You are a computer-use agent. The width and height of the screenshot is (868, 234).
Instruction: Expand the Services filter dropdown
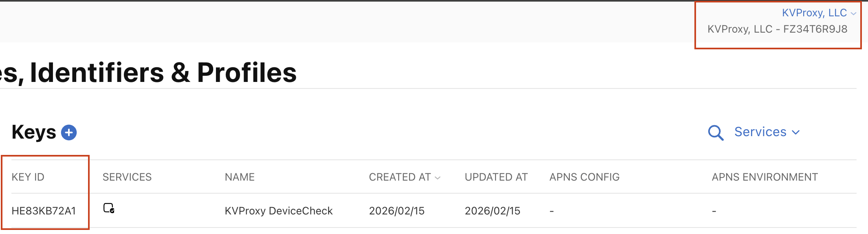point(767,132)
